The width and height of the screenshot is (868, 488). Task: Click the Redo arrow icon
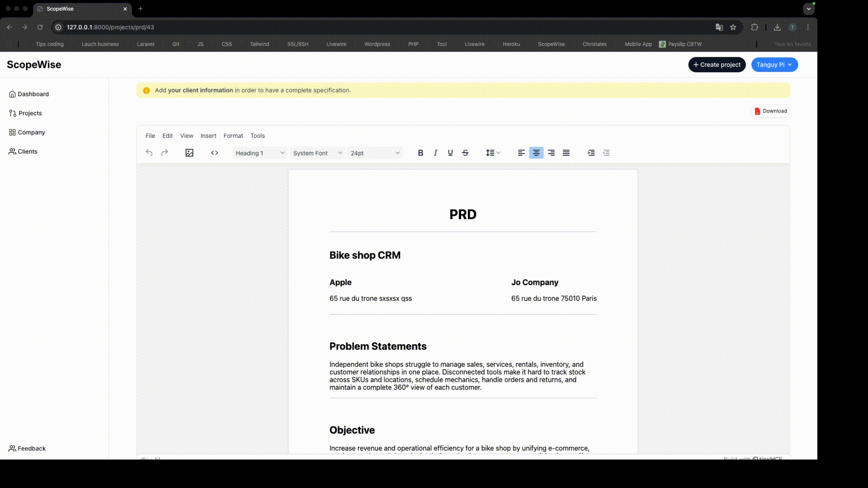165,153
